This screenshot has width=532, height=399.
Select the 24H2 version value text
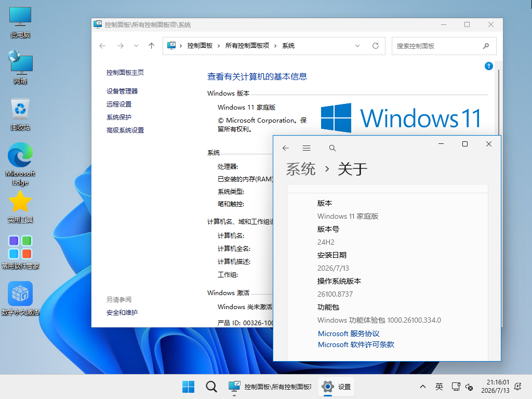326,242
